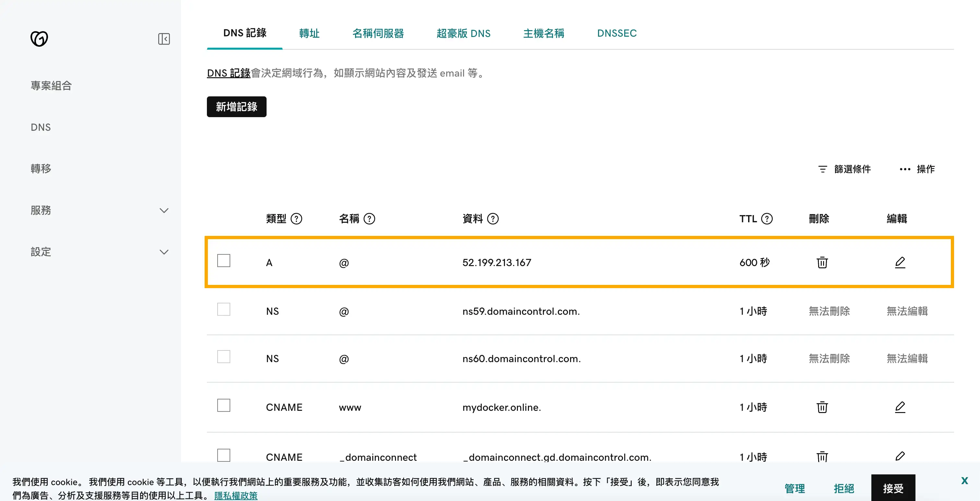
Task: Dismiss the cookie banner with X
Action: click(964, 481)
